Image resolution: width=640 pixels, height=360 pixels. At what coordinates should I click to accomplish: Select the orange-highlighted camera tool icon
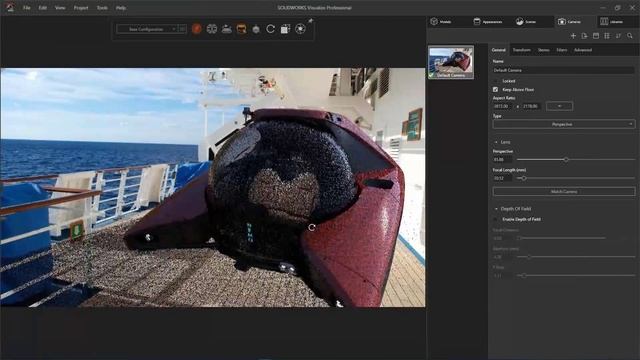(x=241, y=29)
